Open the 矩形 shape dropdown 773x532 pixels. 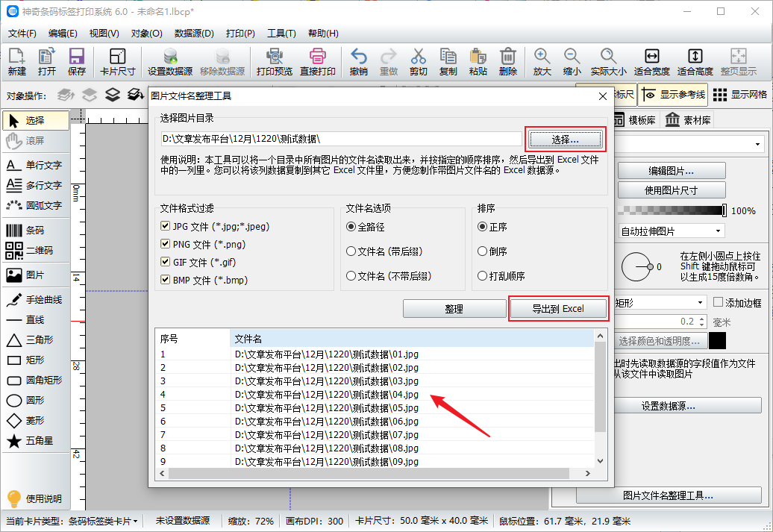(x=660, y=303)
